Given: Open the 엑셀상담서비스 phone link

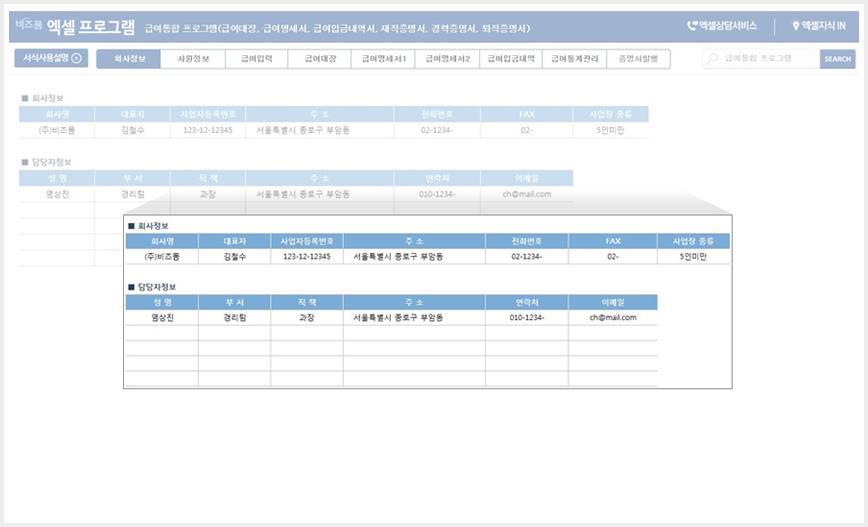Looking at the screenshot, I should click(x=722, y=25).
